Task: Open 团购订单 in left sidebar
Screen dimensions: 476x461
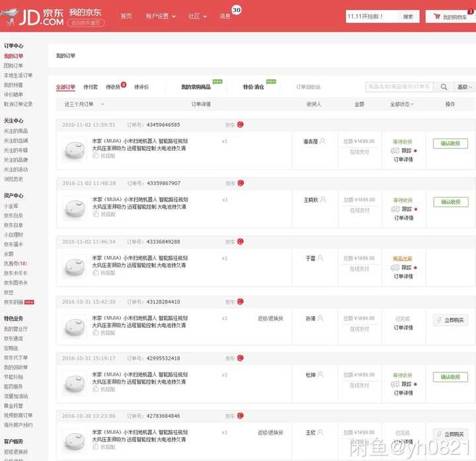Action: tap(13, 66)
